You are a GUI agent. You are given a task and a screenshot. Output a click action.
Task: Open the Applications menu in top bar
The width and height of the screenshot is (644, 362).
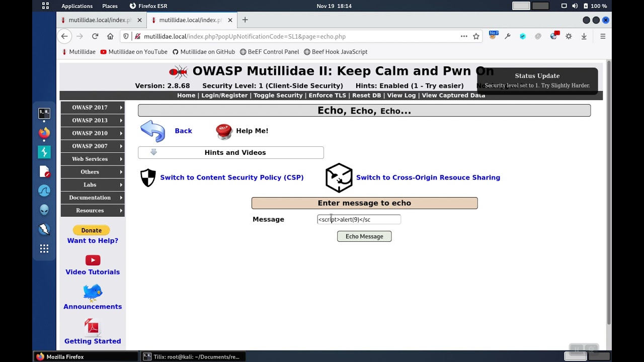tap(77, 6)
